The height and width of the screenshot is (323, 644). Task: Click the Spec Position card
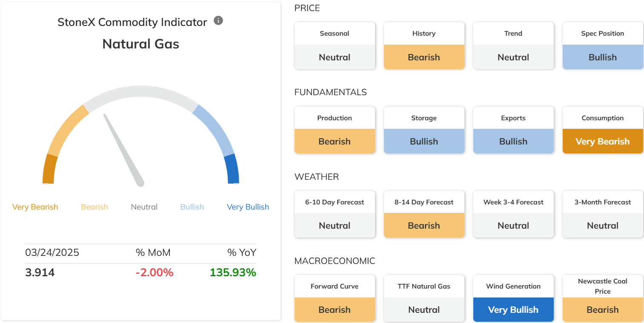[x=603, y=45]
